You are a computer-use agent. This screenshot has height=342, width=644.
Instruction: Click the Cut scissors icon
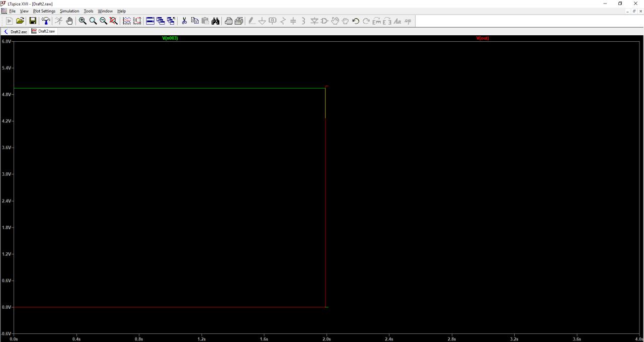click(184, 21)
